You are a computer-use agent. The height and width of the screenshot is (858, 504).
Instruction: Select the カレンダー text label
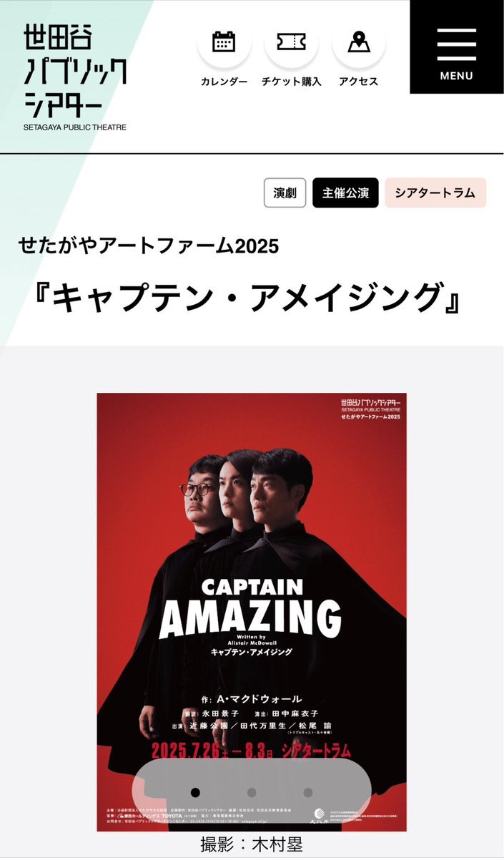click(x=224, y=82)
